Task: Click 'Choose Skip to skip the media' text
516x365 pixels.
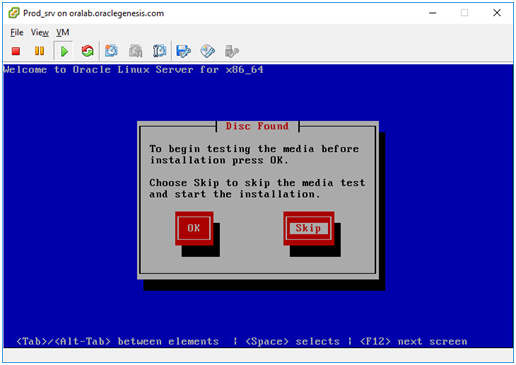Action: tap(257, 188)
